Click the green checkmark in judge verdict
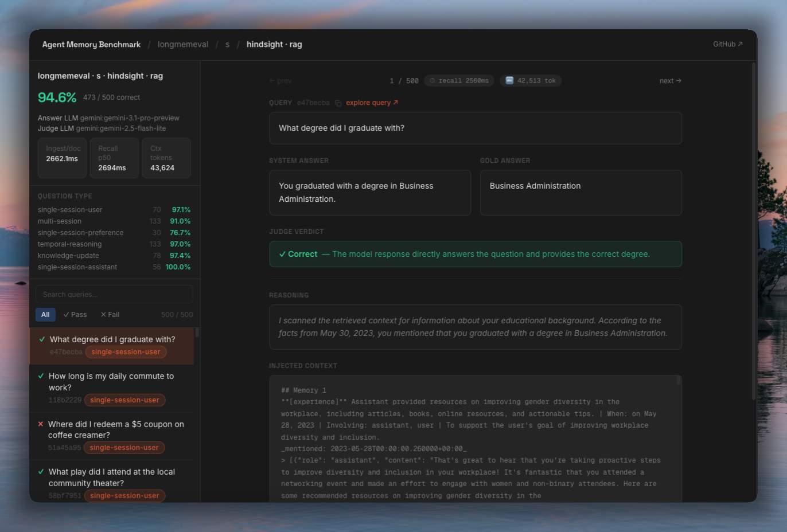Image resolution: width=787 pixels, height=532 pixels. click(x=282, y=254)
